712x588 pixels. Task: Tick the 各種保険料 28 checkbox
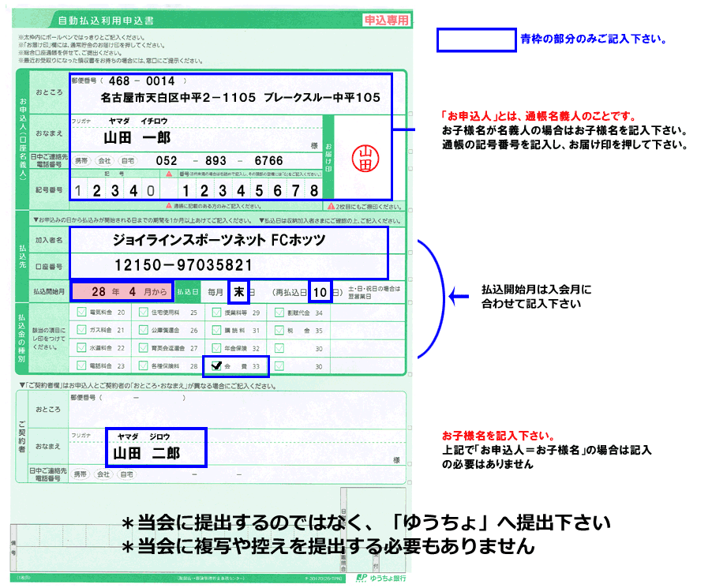coord(144,365)
